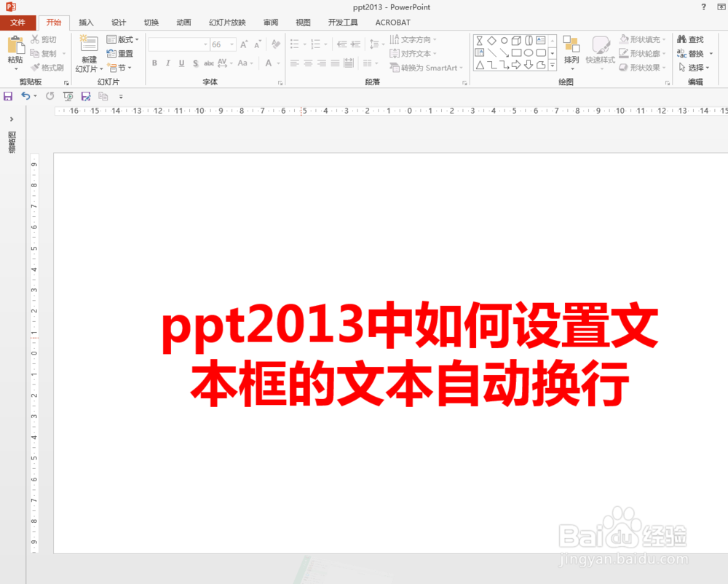Open the Select (选择) dropdown
The width and height of the screenshot is (728, 584).
pyautogui.click(x=694, y=67)
